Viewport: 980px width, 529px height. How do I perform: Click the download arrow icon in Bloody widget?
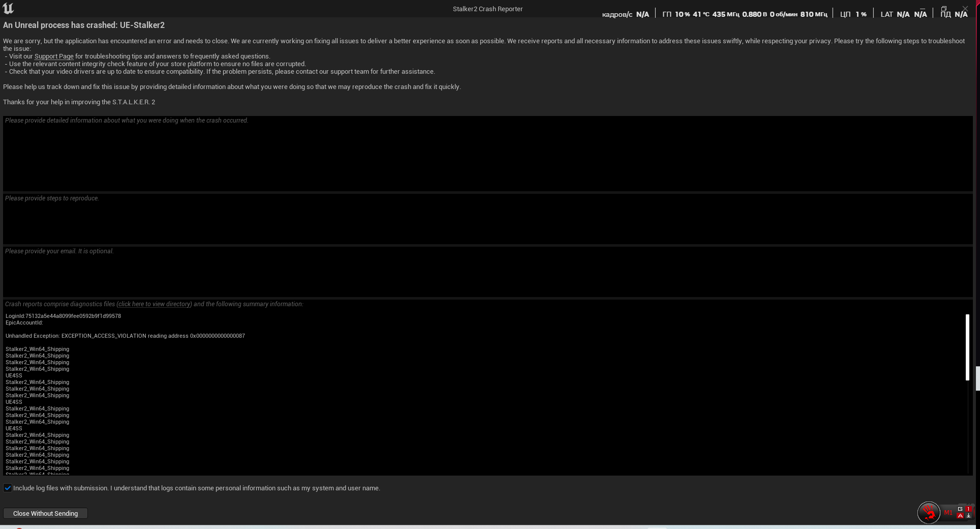[x=968, y=515]
